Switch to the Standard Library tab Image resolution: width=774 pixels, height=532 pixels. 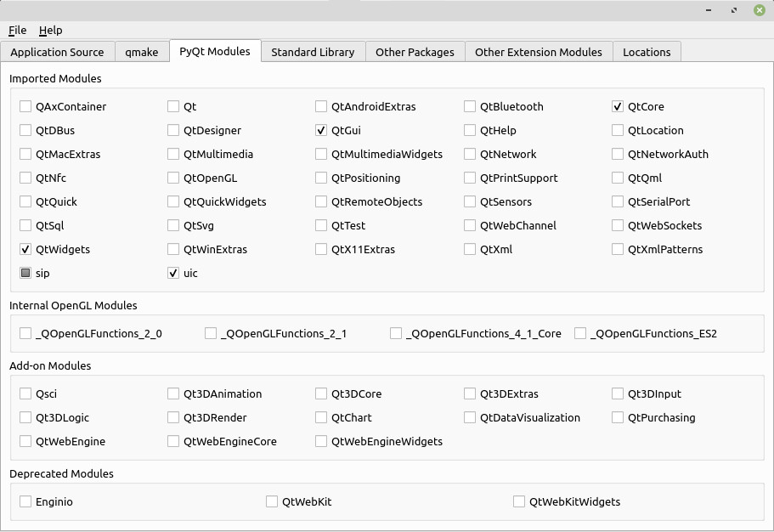tap(313, 52)
